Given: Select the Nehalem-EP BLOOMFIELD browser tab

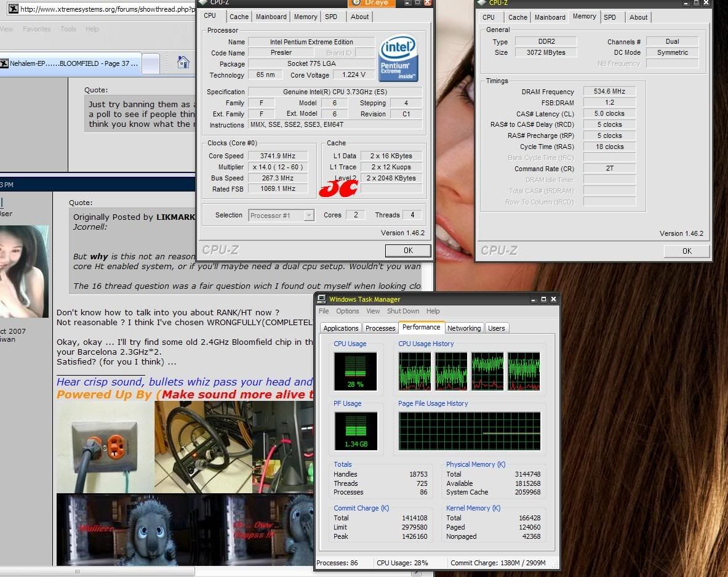Looking at the screenshot, I should tap(70, 63).
